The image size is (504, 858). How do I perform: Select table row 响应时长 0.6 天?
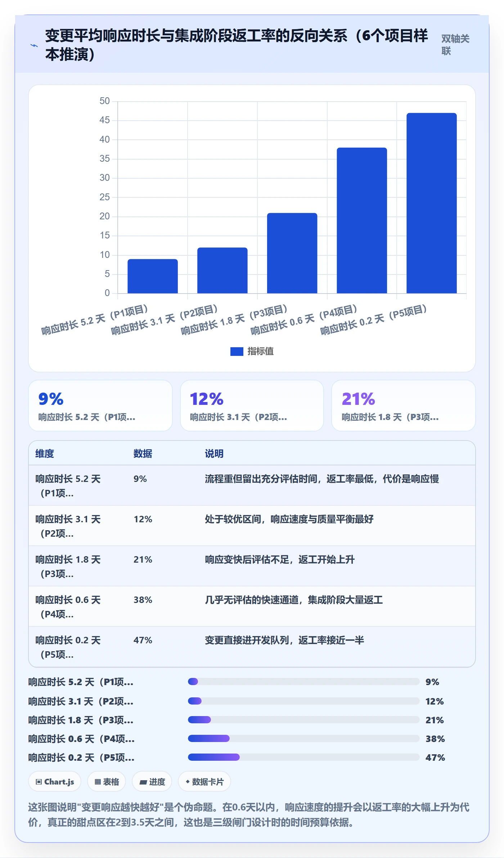coord(252,607)
